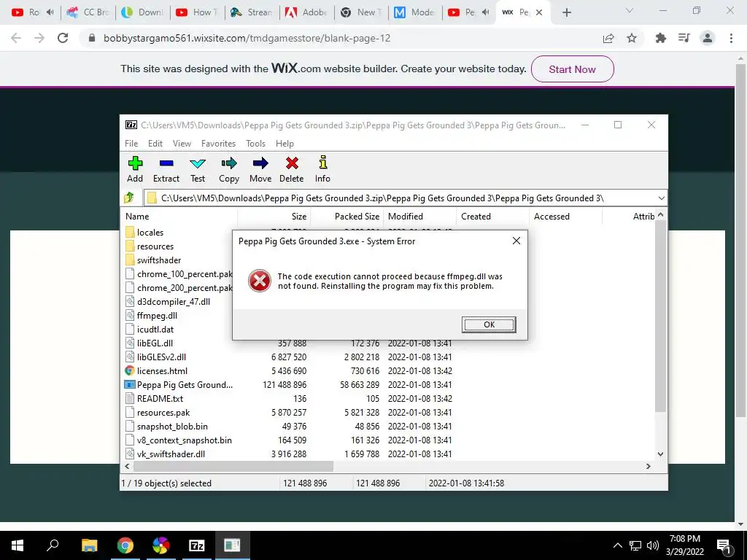Open the Chrome three-dot menu

pyautogui.click(x=731, y=38)
